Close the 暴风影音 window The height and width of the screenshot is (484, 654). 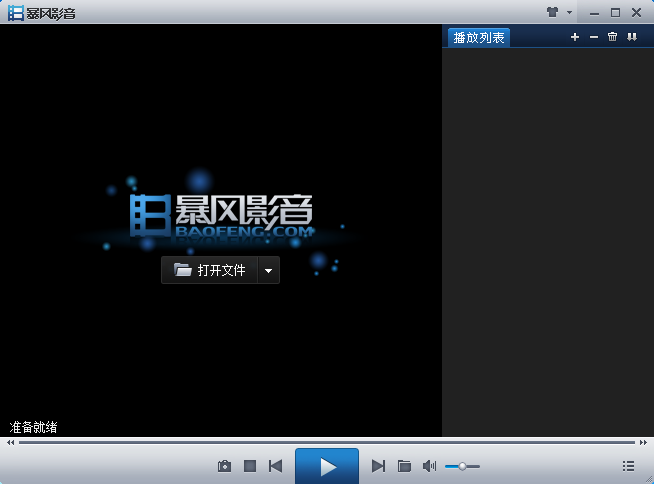click(636, 13)
